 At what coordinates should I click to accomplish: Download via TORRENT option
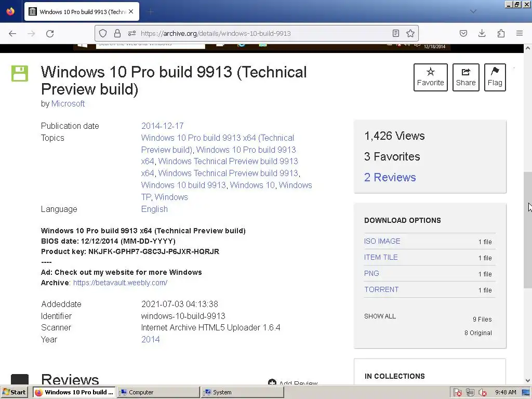coord(381,290)
